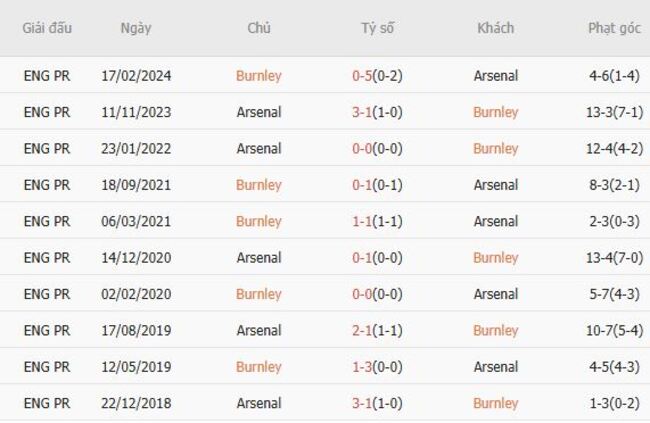The height and width of the screenshot is (423, 650).
Task: Click Burnley home team in 12/05/2019 row
Action: pos(259,367)
